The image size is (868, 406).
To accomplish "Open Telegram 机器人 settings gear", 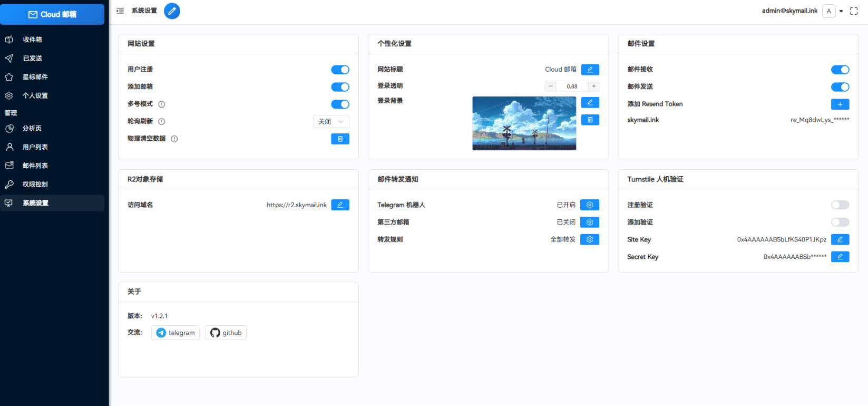I will tap(589, 205).
